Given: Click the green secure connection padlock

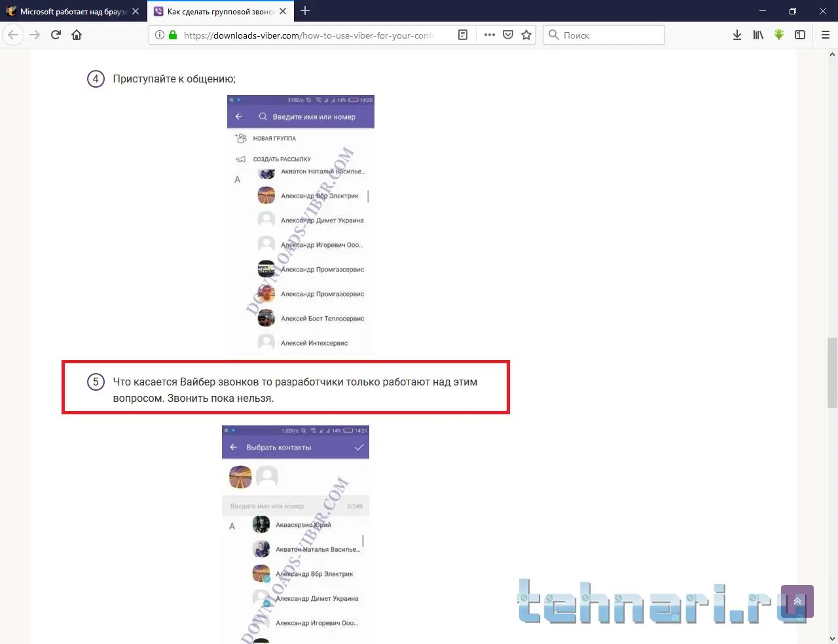Looking at the screenshot, I should tap(173, 35).
